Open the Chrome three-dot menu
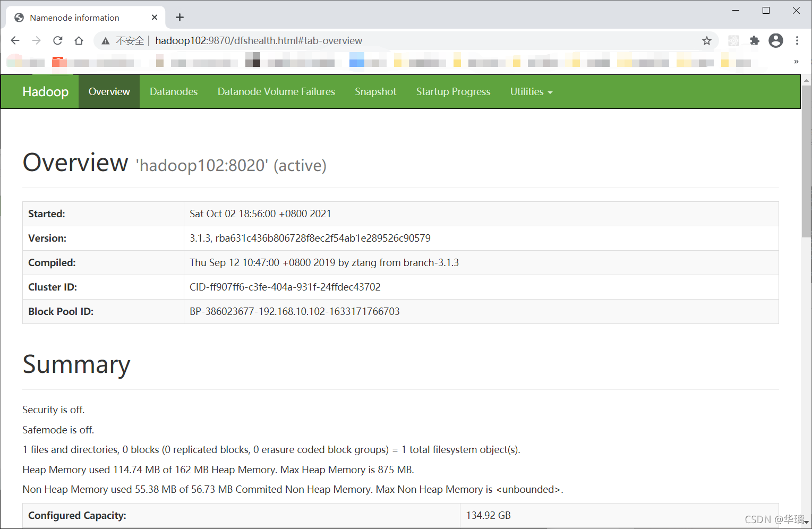812x529 pixels. [x=797, y=41]
